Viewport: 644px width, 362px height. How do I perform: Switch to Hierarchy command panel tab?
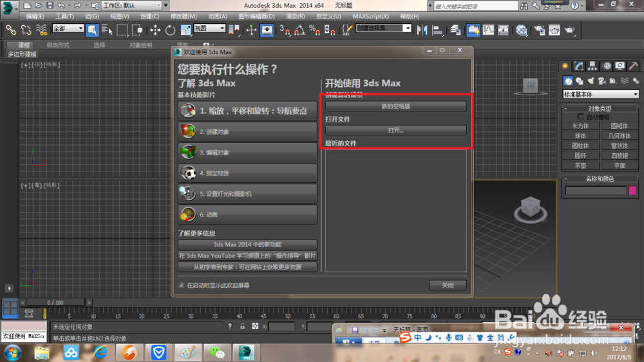click(592, 66)
